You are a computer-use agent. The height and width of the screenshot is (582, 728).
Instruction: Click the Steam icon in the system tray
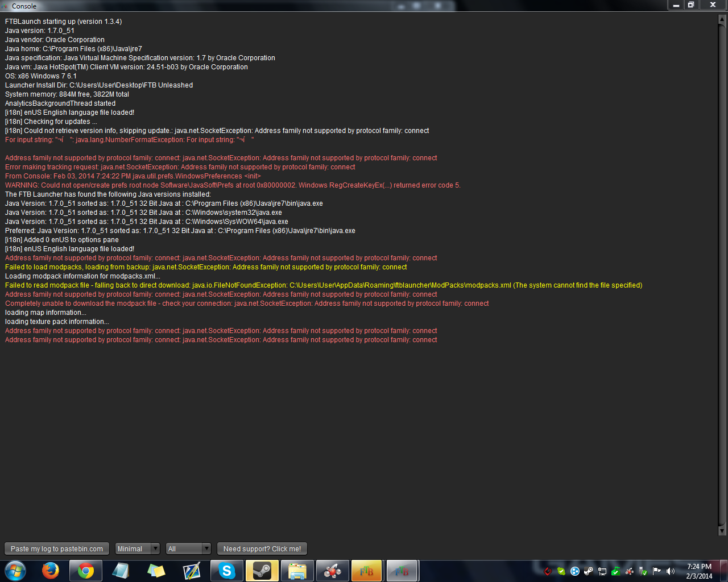(589, 571)
